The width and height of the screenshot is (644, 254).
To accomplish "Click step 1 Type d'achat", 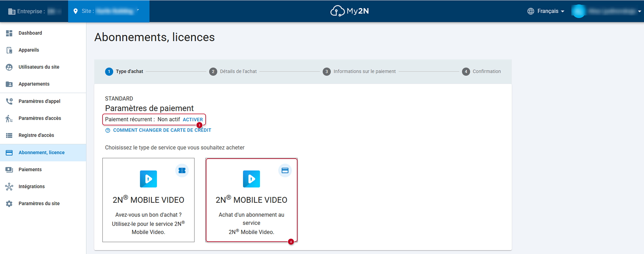I will [x=124, y=71].
